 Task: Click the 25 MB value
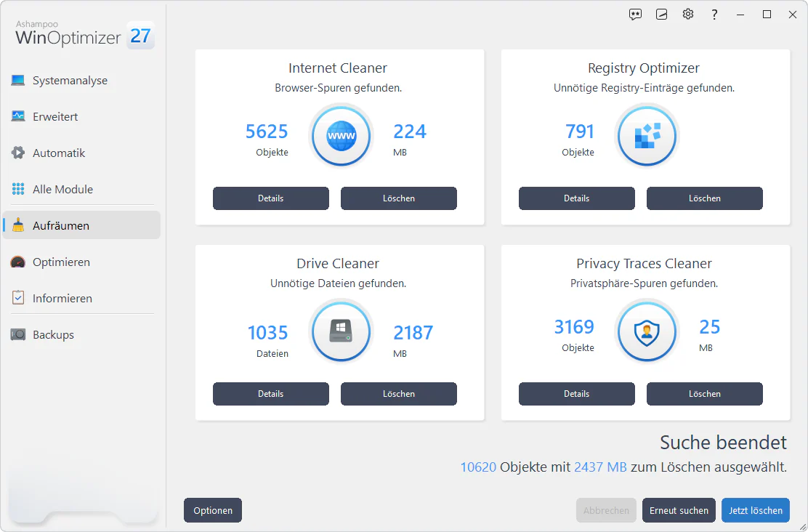click(710, 327)
